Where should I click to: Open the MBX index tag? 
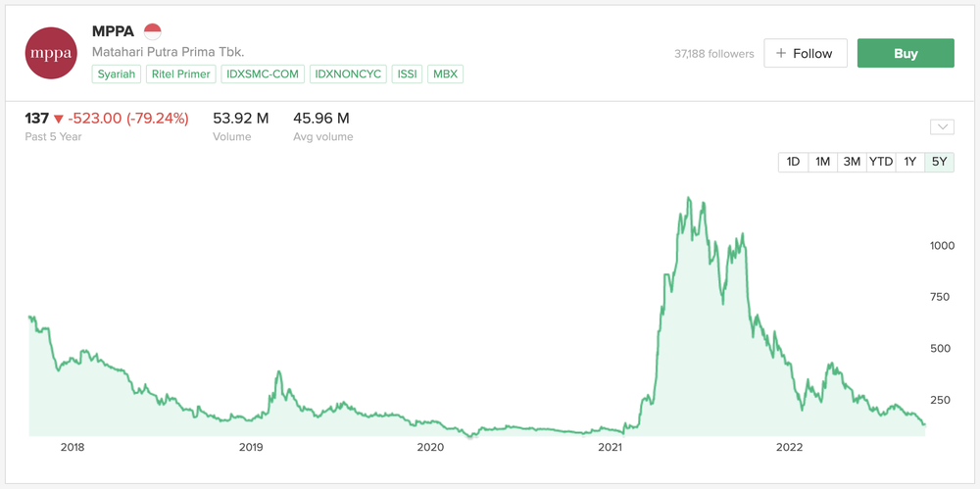click(x=446, y=73)
